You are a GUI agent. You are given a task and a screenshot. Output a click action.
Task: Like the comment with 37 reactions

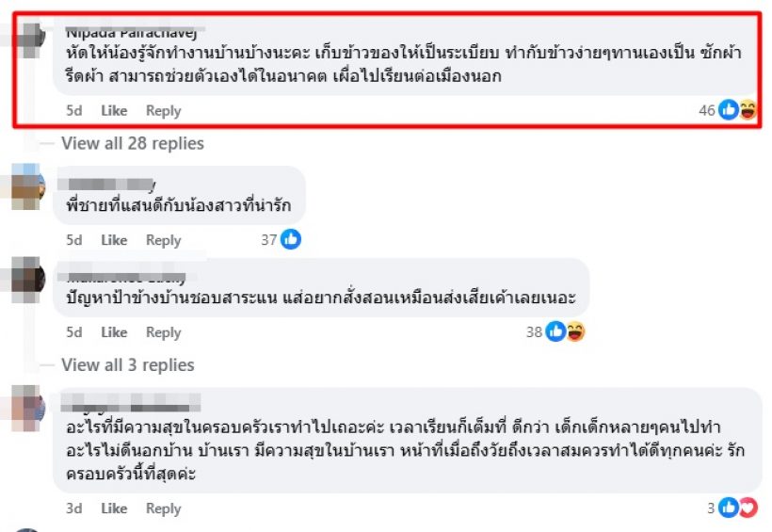point(114,240)
